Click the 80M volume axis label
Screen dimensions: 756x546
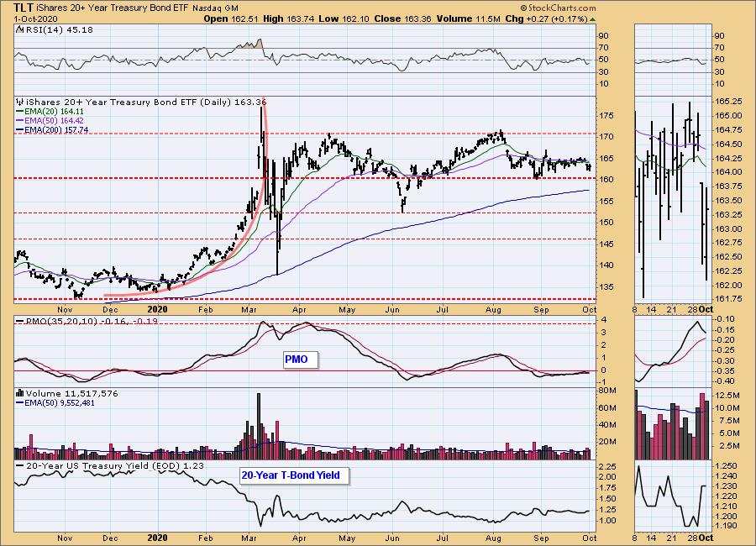coord(607,390)
